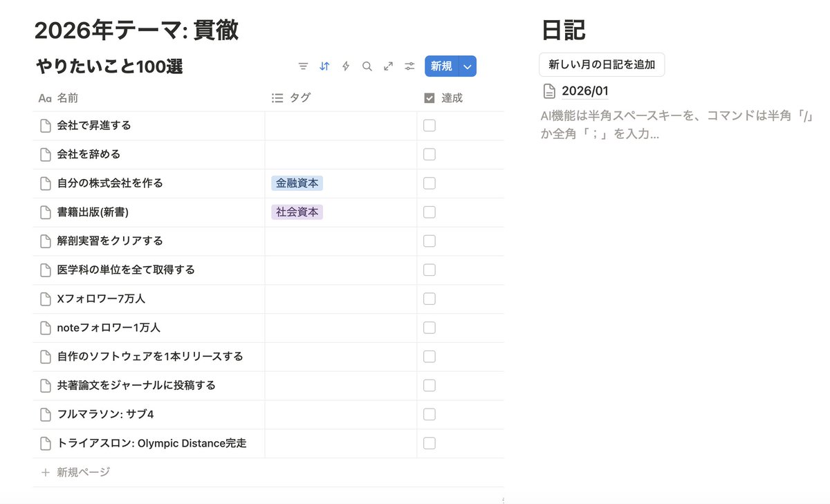830x504 pixels.
Task: Open row 医学科の単位を全て取得する
Action: coord(126,270)
